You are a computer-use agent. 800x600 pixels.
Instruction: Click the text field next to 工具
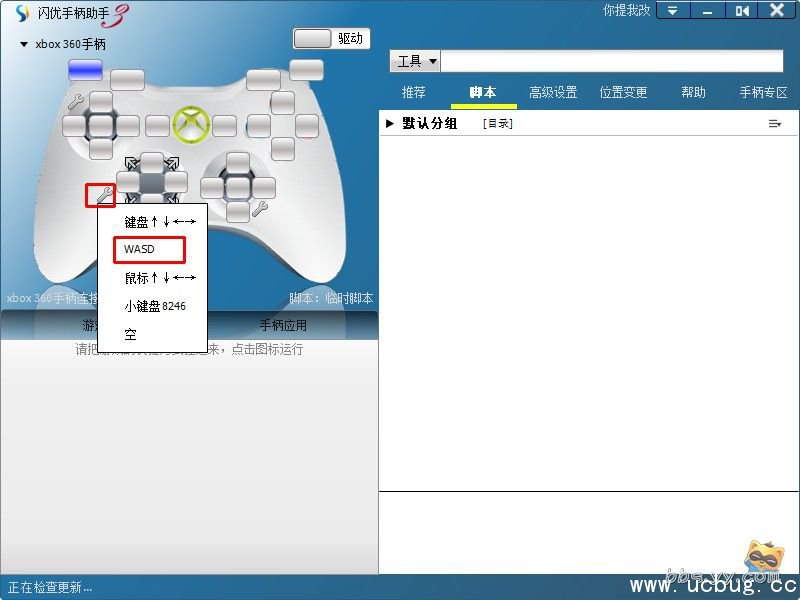click(x=612, y=61)
